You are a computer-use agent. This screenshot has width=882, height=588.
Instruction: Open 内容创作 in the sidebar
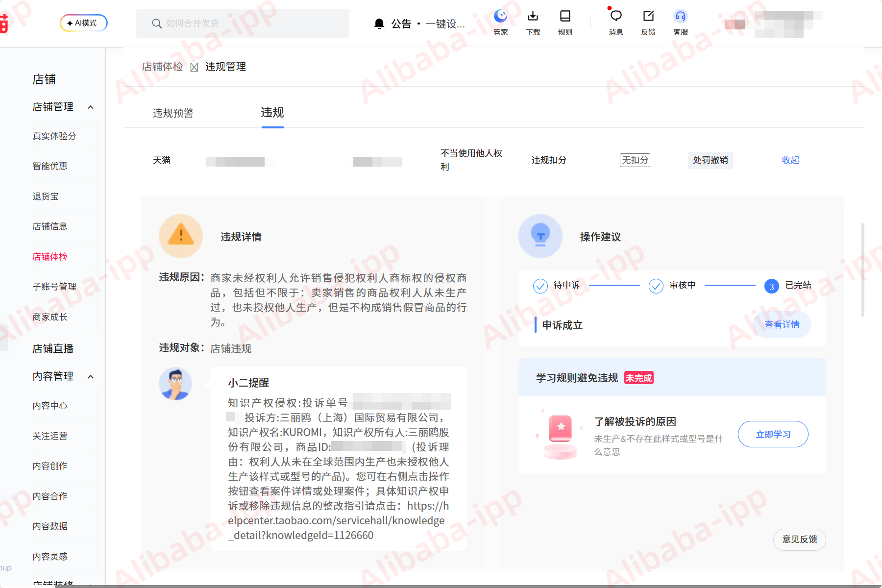(x=50, y=465)
